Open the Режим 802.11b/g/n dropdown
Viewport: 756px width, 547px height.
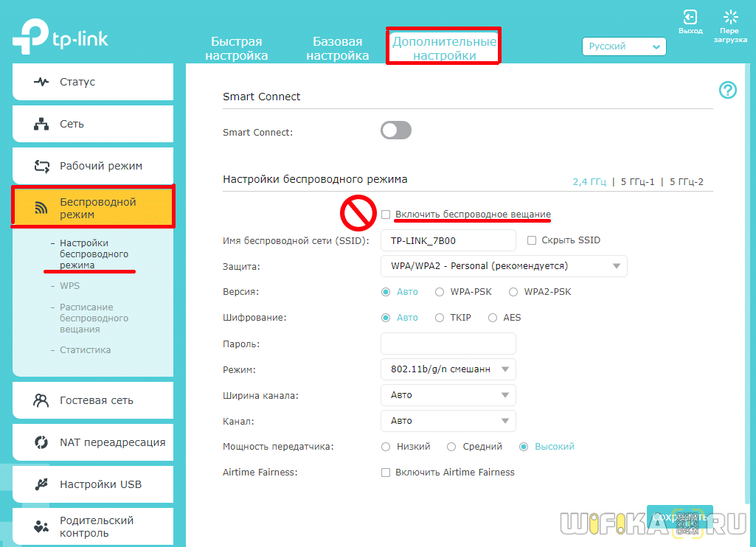click(448, 369)
